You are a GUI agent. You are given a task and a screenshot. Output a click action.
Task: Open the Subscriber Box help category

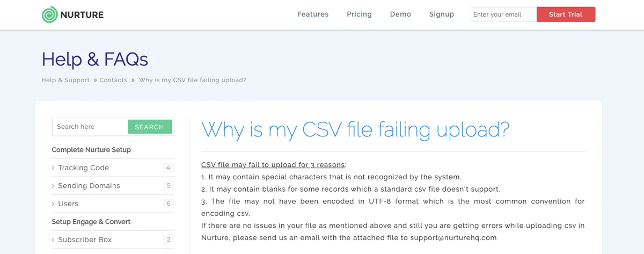click(x=85, y=240)
